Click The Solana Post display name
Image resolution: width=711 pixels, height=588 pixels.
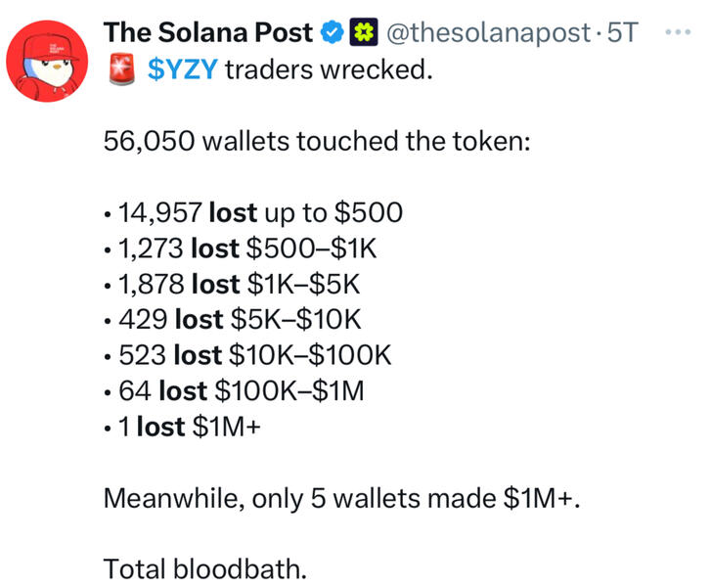[209, 32]
